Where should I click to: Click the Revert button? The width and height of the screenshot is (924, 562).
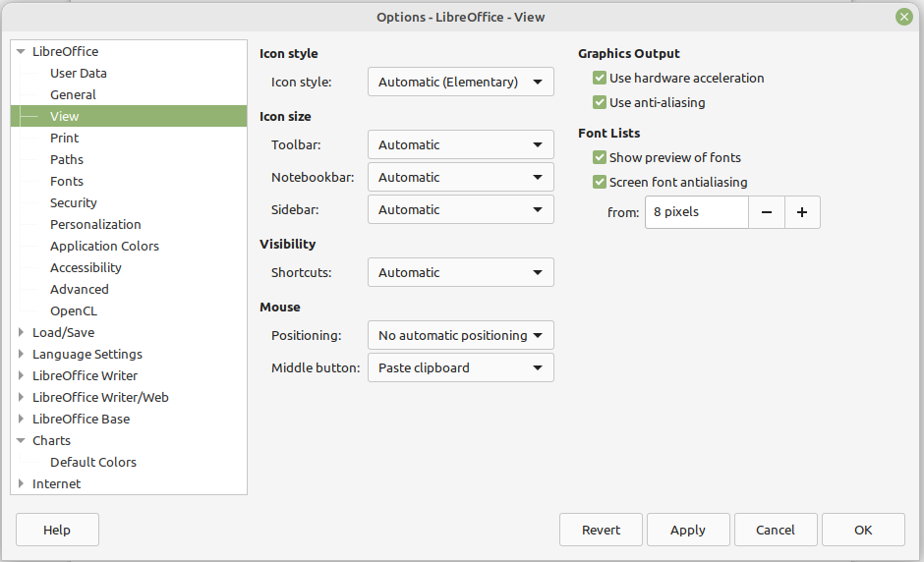click(x=601, y=530)
